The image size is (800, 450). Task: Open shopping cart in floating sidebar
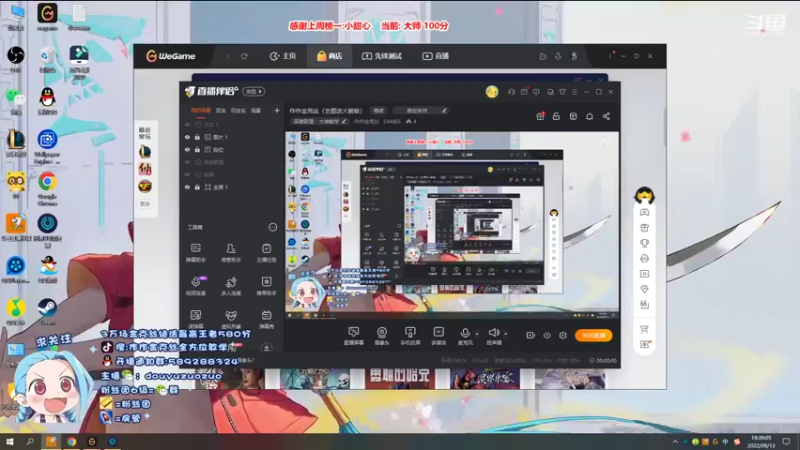pos(644,329)
